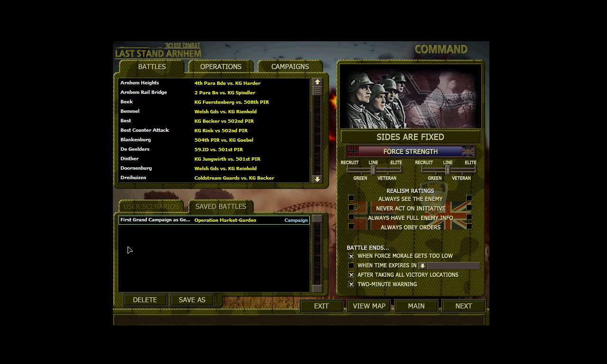The height and width of the screenshot is (364, 607).
Task: Open the View Map screen
Action: coord(369,306)
